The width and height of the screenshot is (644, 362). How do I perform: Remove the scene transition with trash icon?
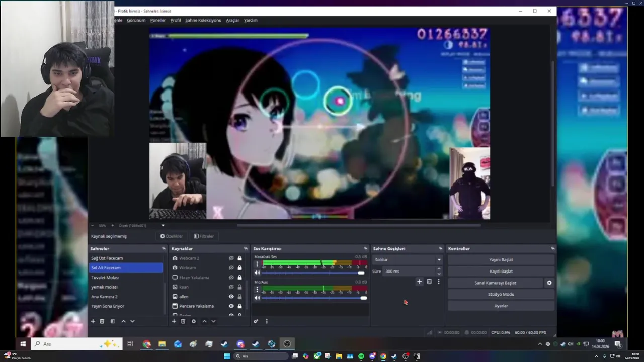pyautogui.click(x=429, y=282)
